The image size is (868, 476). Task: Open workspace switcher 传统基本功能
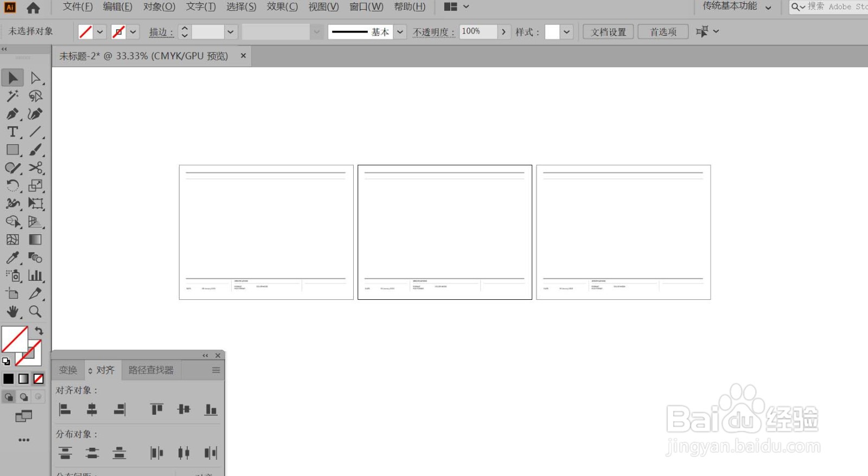[737, 7]
